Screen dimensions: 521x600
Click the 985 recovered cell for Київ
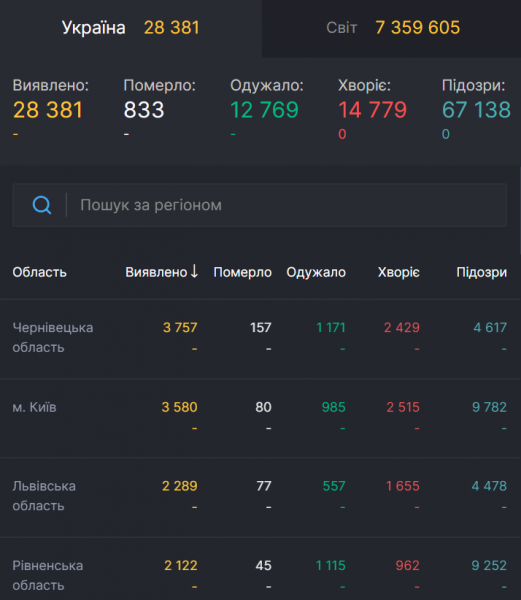coord(334,407)
